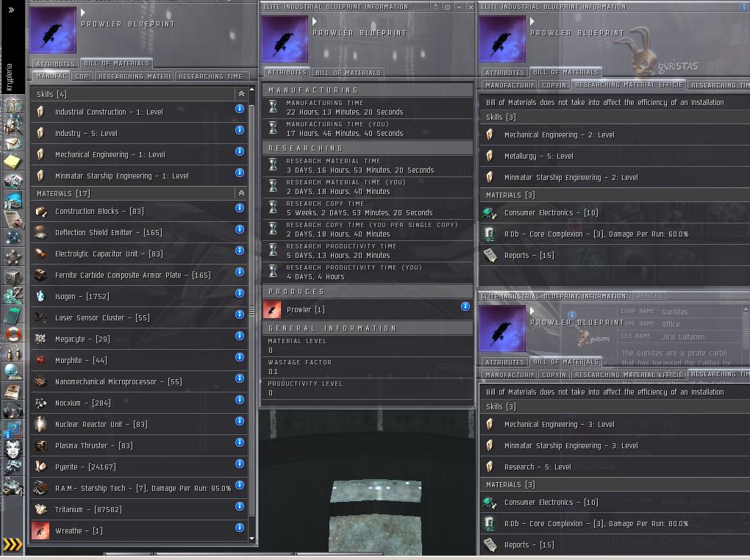Show info for Tritanium material

coord(240,506)
